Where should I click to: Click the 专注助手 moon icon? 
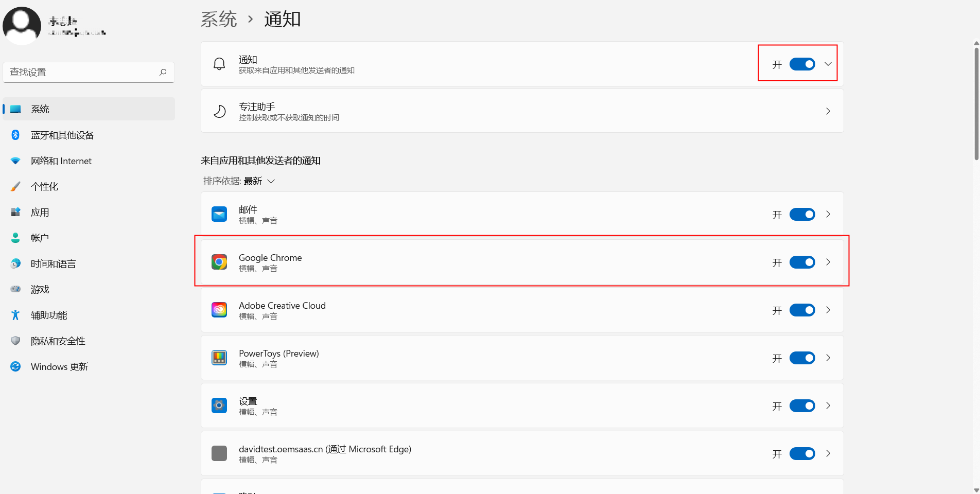tap(219, 111)
